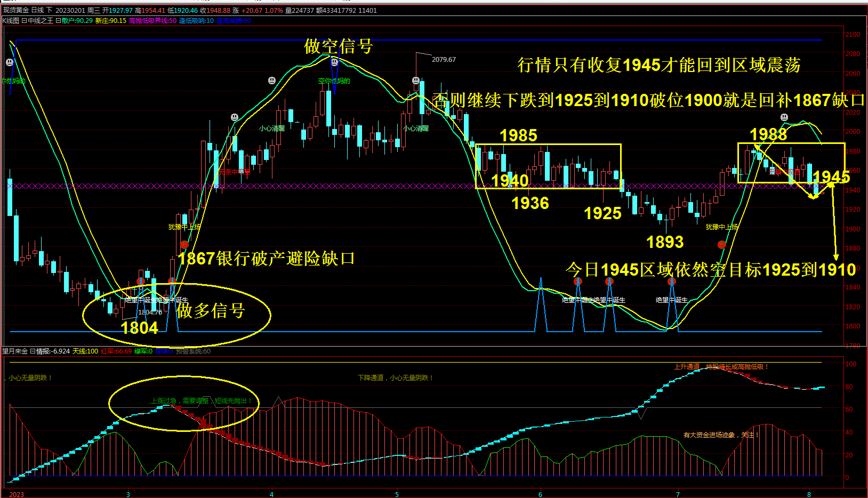868x498 pixels.
Task: Toggle the box before 散户 indicator
Action: [x=58, y=21]
